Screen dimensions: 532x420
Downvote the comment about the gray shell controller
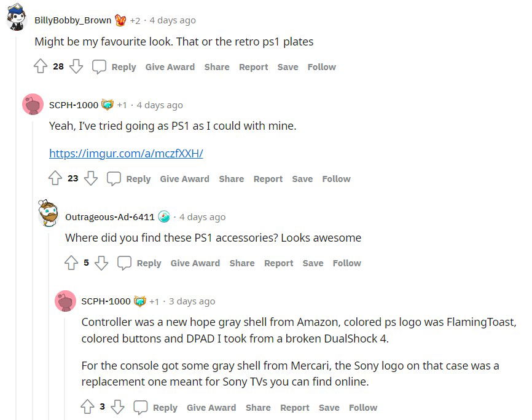pos(117,407)
